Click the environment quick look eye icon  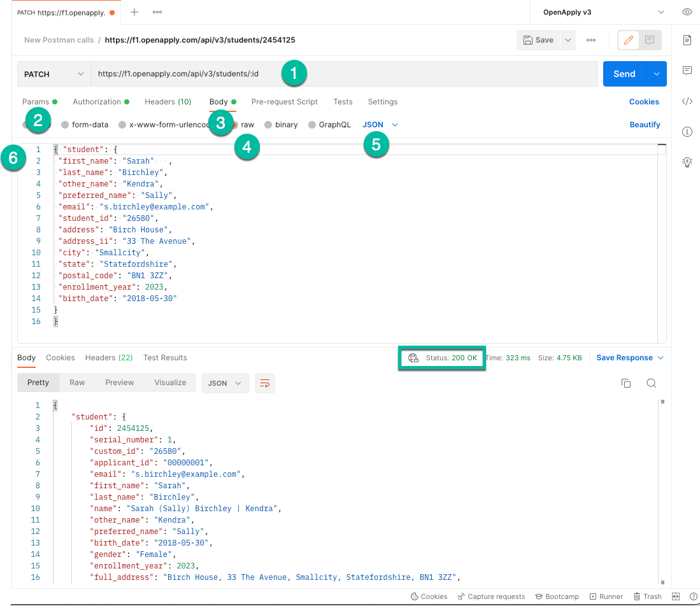(x=687, y=12)
